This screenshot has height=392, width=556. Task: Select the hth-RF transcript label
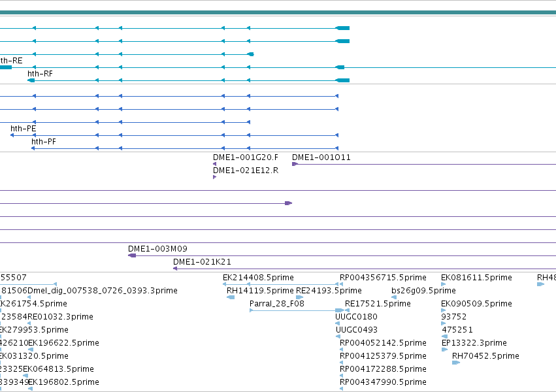tap(40, 74)
